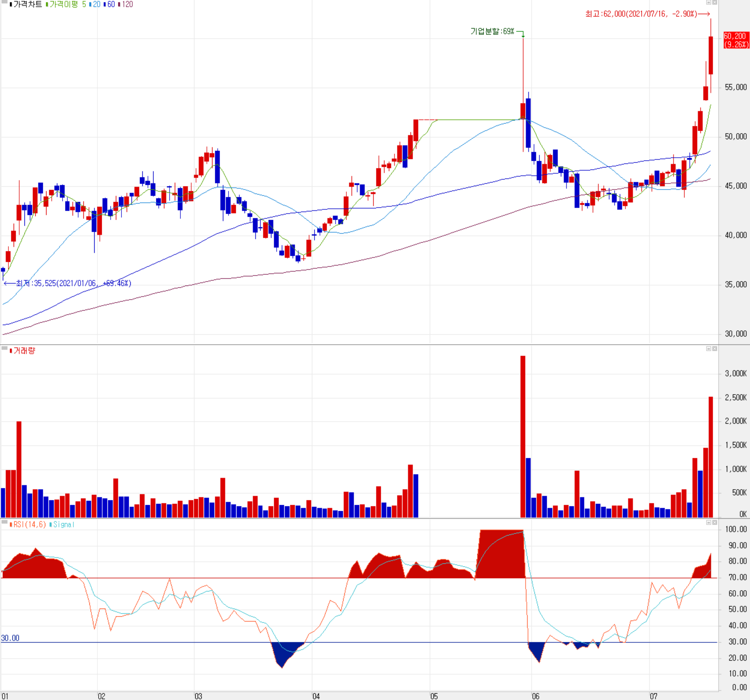Select the 20-day moving average legend
Image resolution: width=750 pixels, height=700 pixels.
(97, 4)
